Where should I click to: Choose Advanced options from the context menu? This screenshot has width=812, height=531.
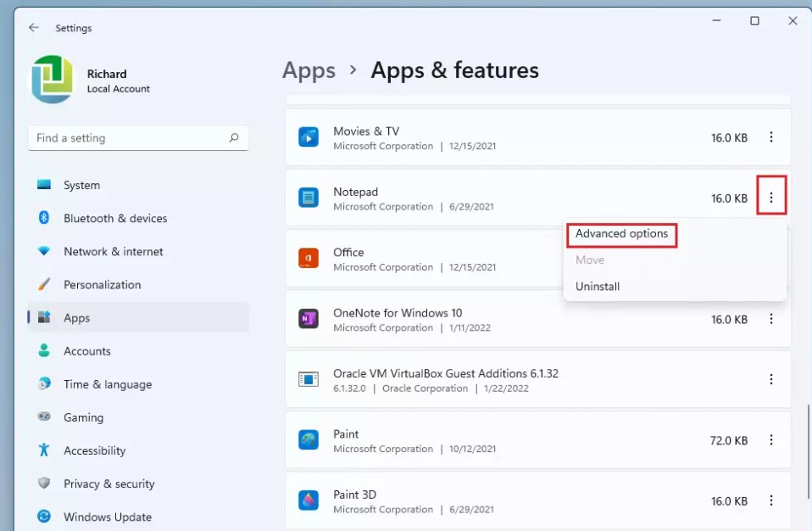coord(621,235)
